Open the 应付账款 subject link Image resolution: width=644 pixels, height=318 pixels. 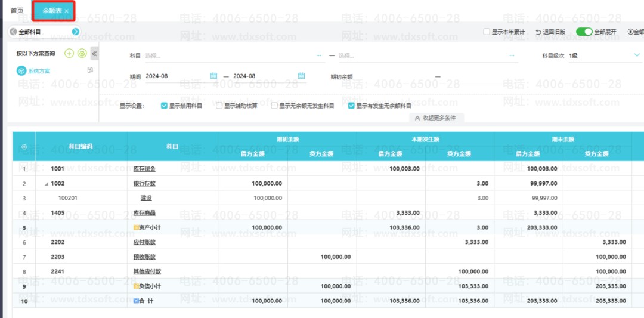click(144, 242)
